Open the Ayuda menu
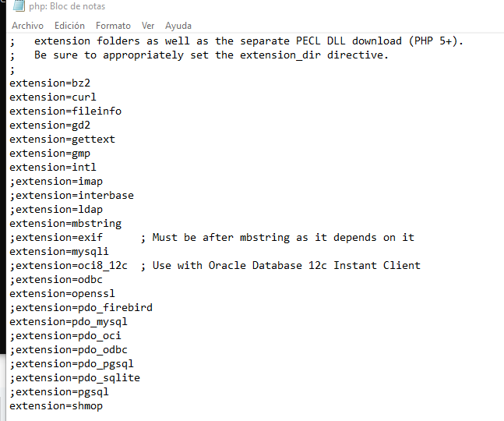The image size is (504, 421). [178, 26]
